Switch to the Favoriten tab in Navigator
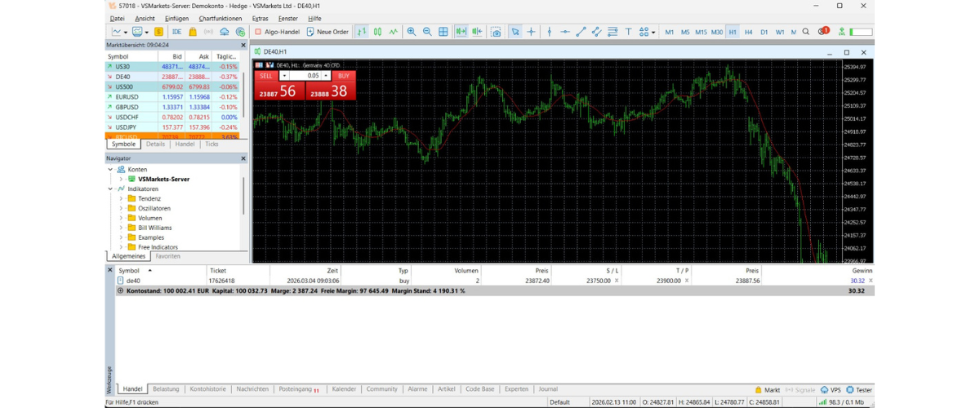Viewport: 980px width, 408px height. pyautogui.click(x=168, y=255)
